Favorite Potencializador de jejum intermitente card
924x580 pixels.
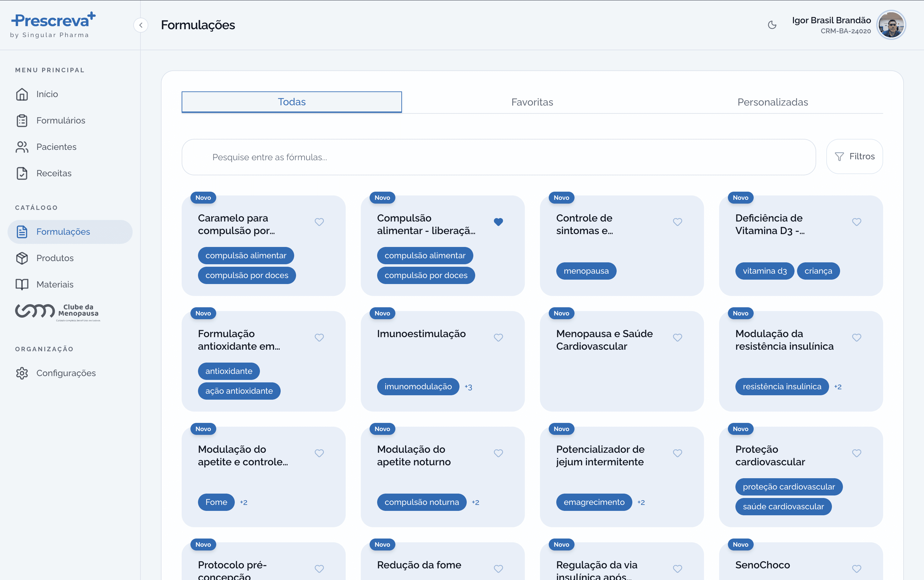click(678, 453)
